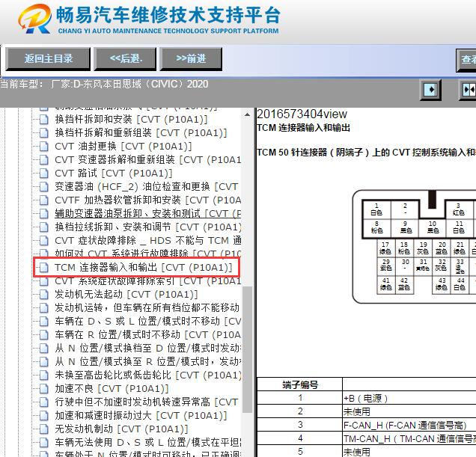
Task: Click the partially visible 查看 button
Action: point(466,60)
